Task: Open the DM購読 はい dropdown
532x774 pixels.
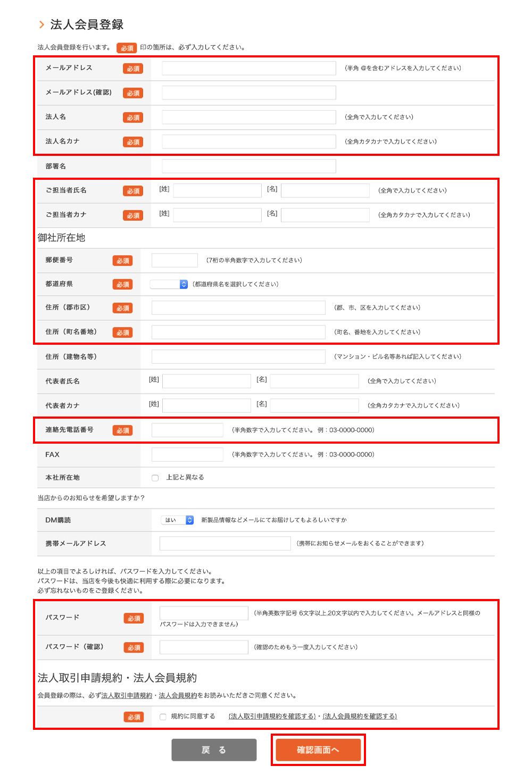Action: (x=178, y=520)
